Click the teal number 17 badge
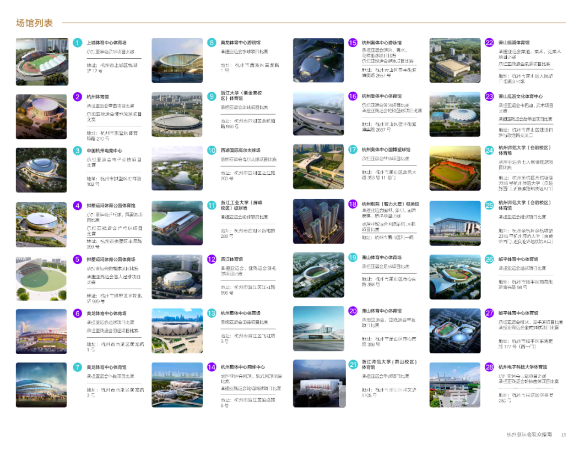 (x=353, y=149)
